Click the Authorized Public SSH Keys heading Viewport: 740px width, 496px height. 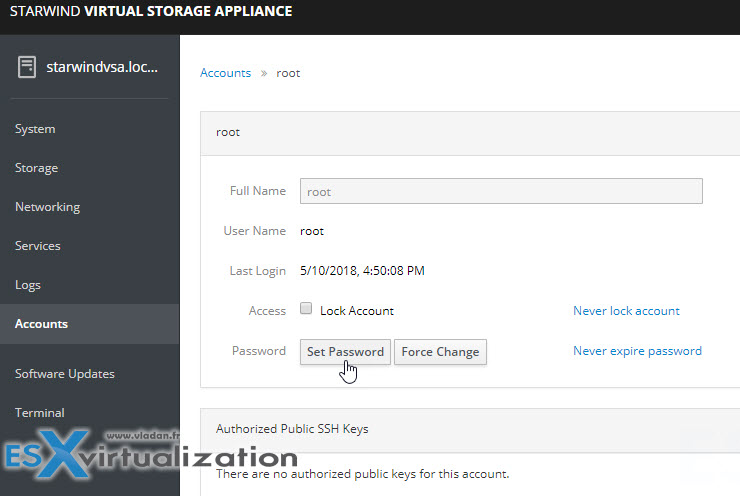click(292, 429)
